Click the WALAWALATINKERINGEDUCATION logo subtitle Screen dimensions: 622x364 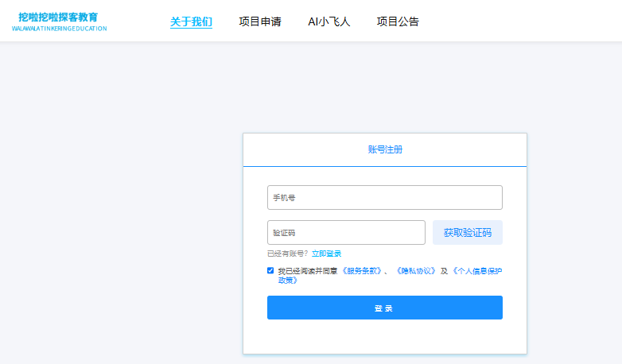[59, 29]
